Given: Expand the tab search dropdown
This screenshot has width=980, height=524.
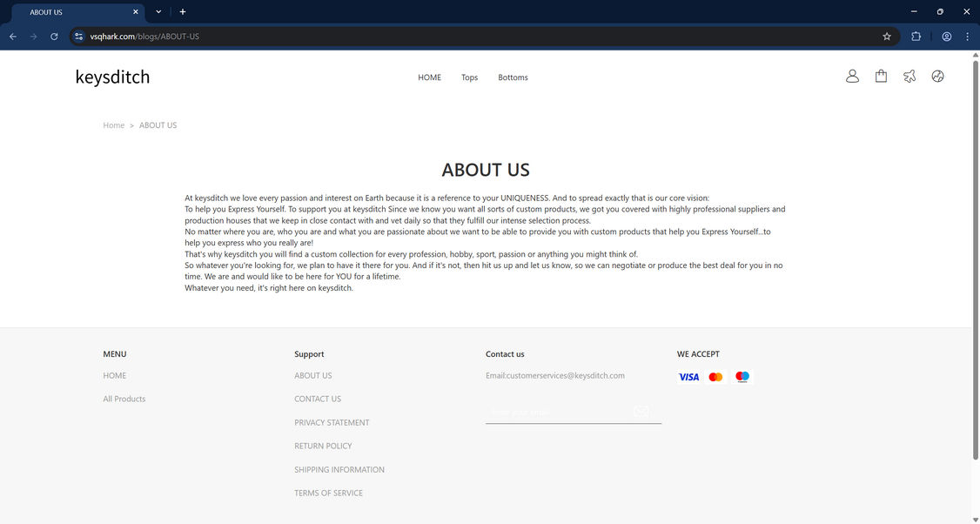Looking at the screenshot, I should tap(158, 12).
